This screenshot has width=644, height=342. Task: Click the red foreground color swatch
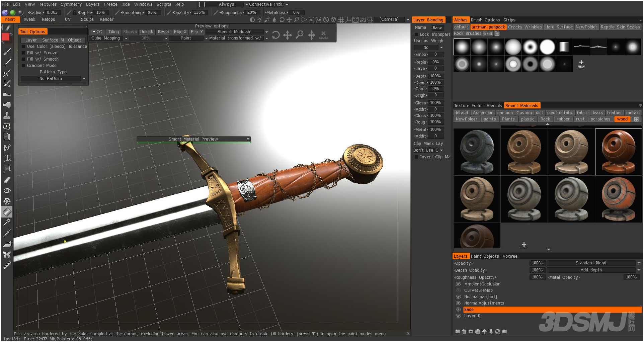pos(6,37)
